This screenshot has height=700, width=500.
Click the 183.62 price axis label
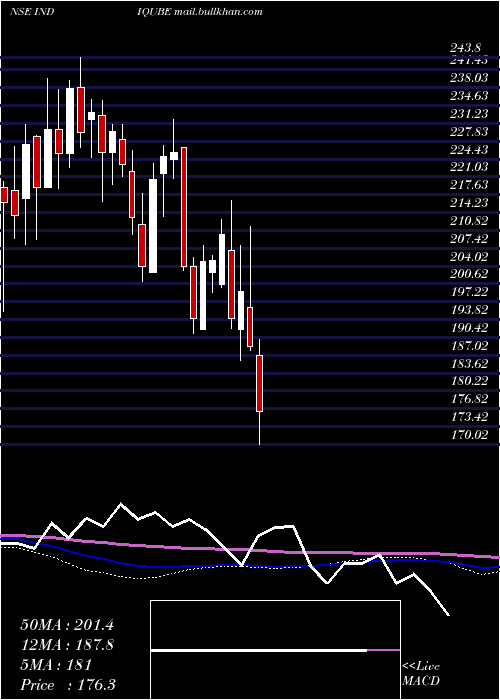pyautogui.click(x=468, y=363)
